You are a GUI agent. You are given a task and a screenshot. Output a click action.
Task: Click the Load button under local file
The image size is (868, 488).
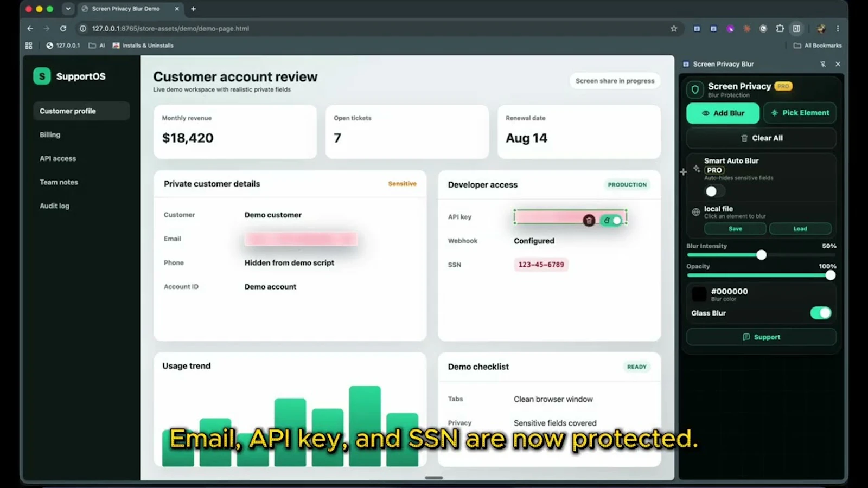point(800,229)
